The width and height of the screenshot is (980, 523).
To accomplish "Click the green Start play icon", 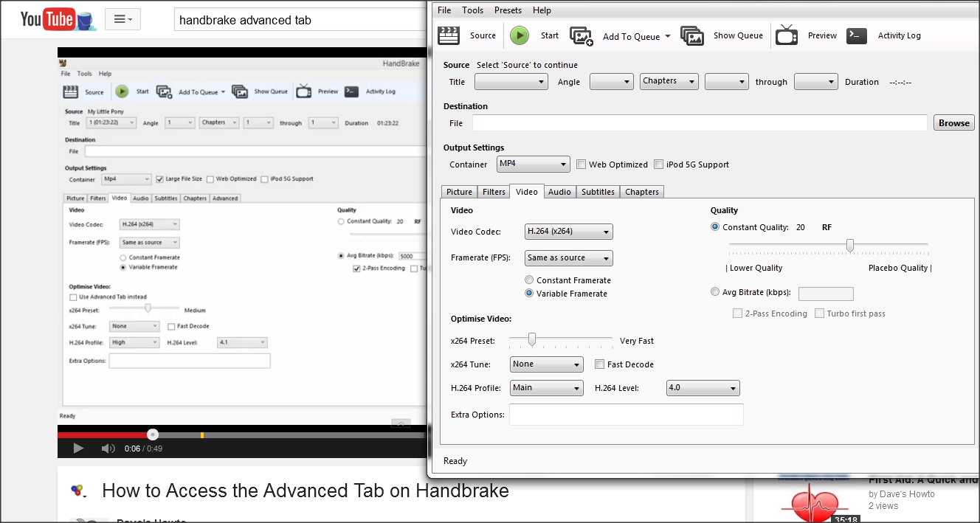I will pyautogui.click(x=520, y=35).
